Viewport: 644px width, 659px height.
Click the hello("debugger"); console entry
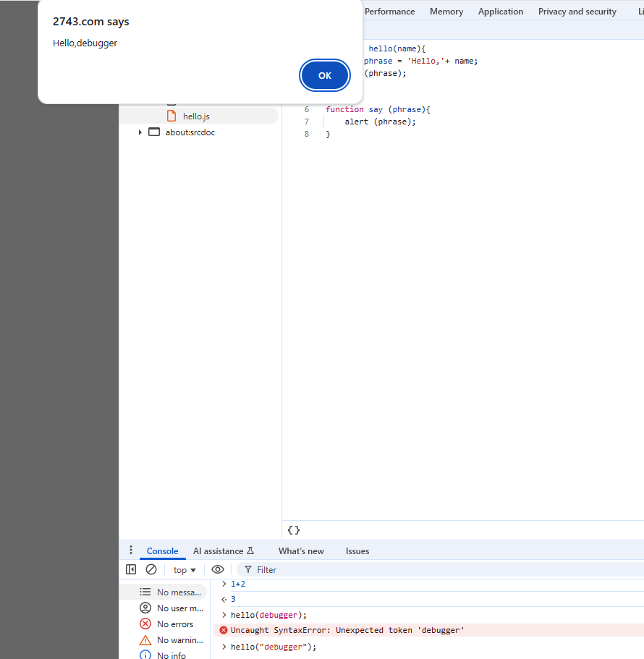(x=274, y=647)
